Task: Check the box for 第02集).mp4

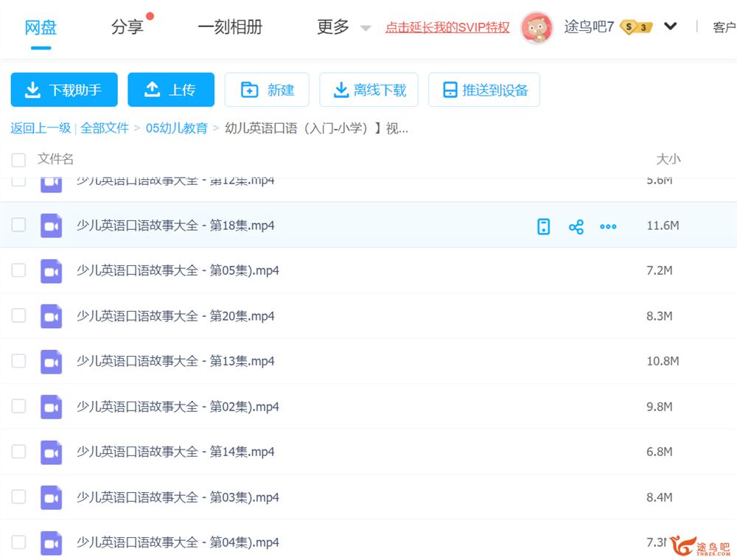Action: [x=18, y=406]
